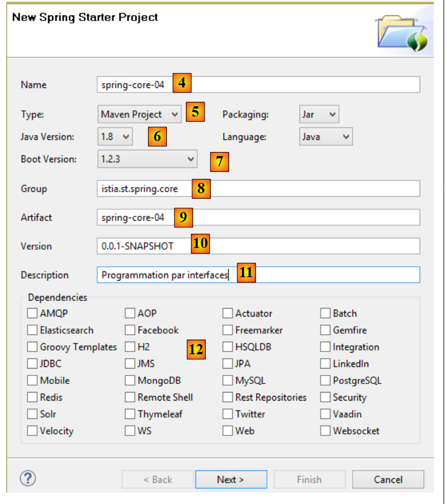Screen dimensions: 447x504
Task: Select the MySQL dependency checkbox
Action: click(228, 381)
